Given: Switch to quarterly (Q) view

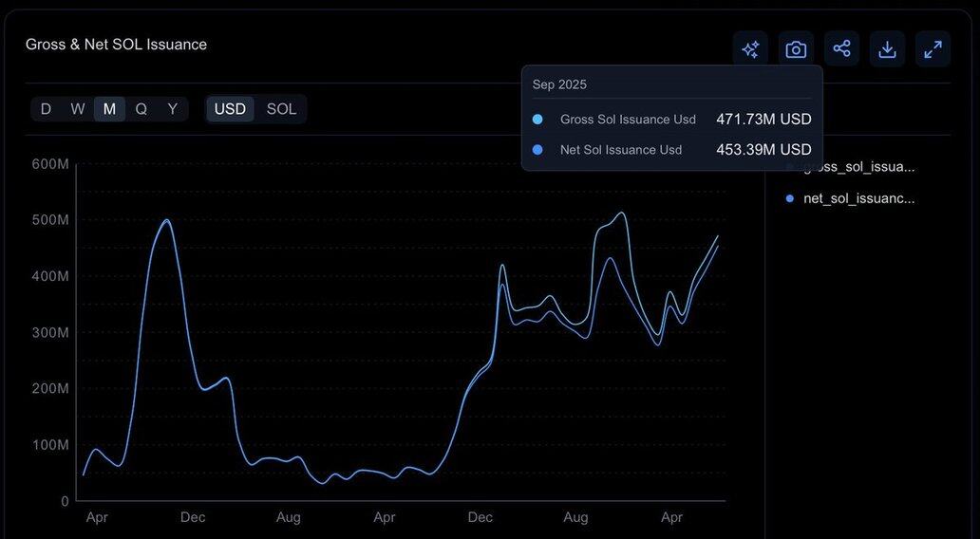Looking at the screenshot, I should 141,109.
